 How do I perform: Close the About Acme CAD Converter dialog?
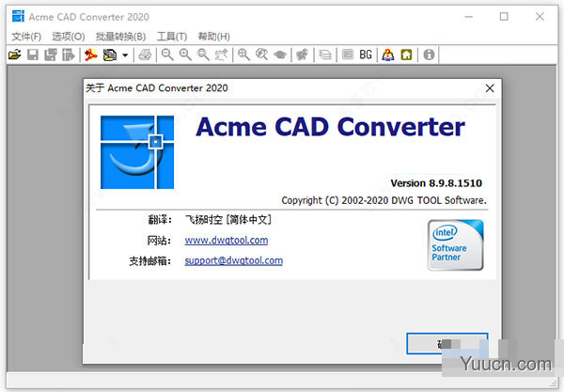pyautogui.click(x=490, y=88)
